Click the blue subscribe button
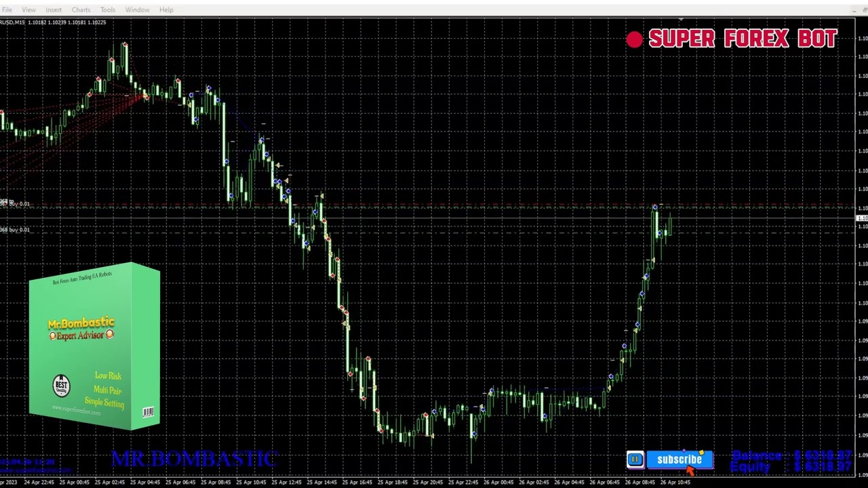Image resolution: width=868 pixels, height=488 pixels. 679,460
